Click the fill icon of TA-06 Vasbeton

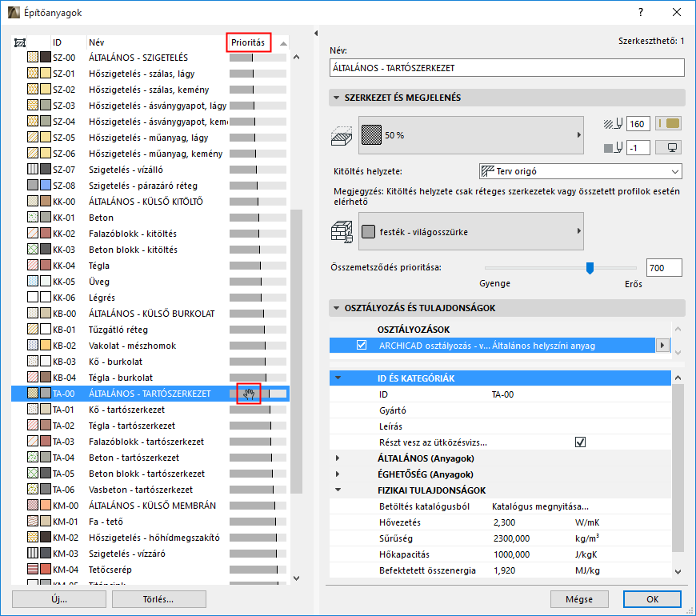[33, 490]
